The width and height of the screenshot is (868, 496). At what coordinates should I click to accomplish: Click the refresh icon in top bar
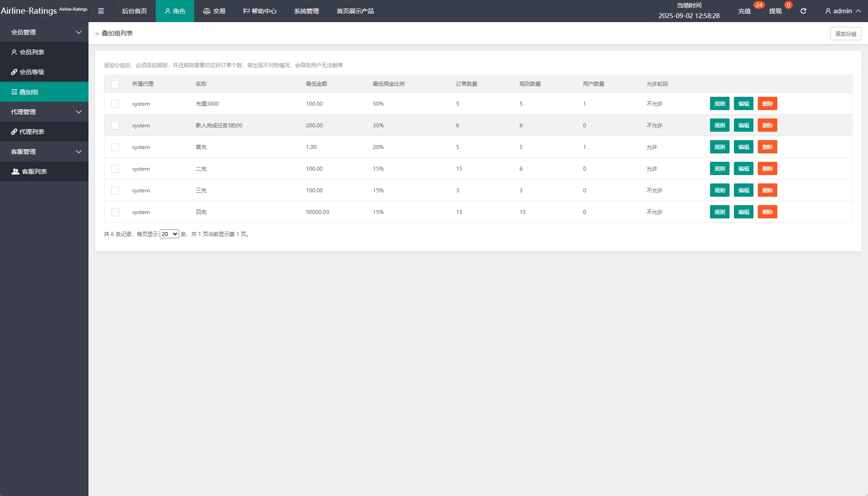[x=803, y=11]
